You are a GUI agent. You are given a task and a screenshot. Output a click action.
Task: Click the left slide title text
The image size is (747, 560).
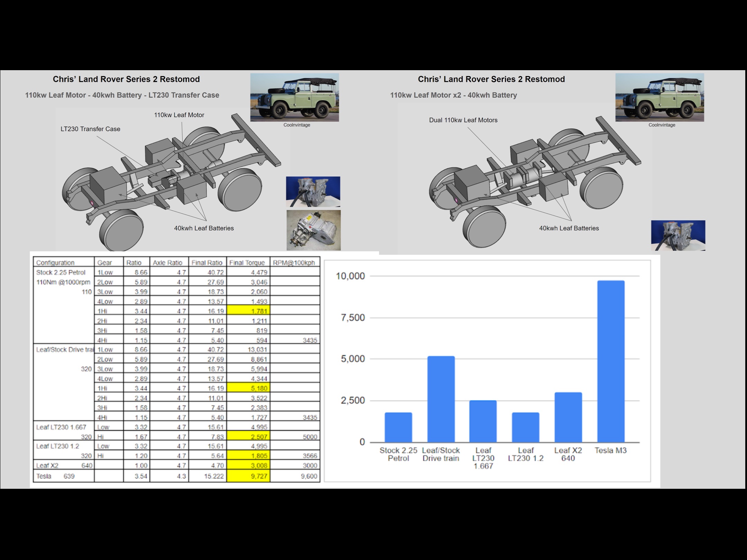pyautogui.click(x=126, y=79)
